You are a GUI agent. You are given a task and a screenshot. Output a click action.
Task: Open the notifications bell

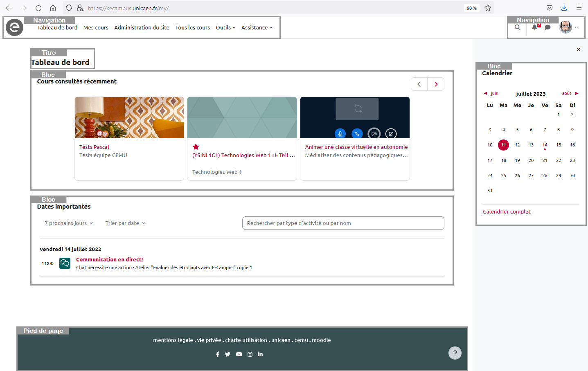coord(534,27)
